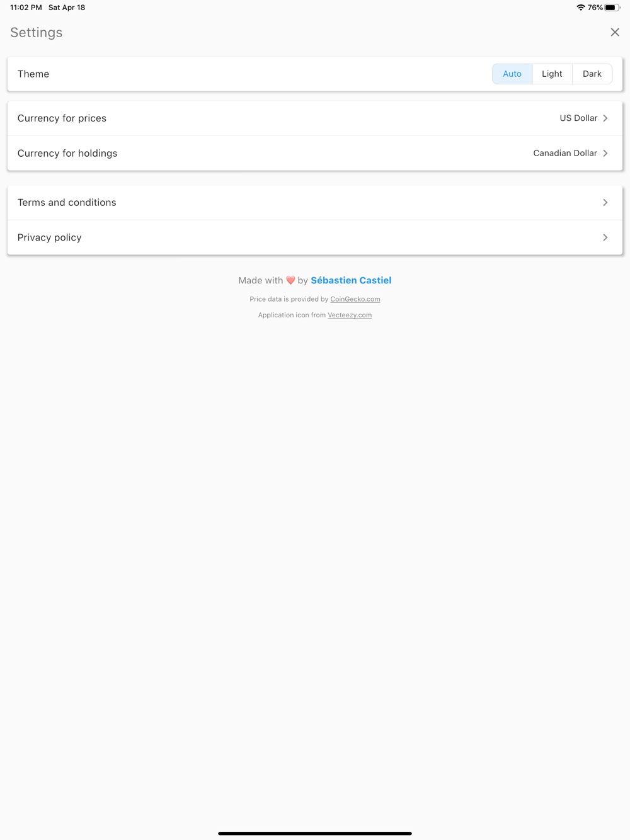
Task: Tap the red heart icon
Action: [x=290, y=280]
